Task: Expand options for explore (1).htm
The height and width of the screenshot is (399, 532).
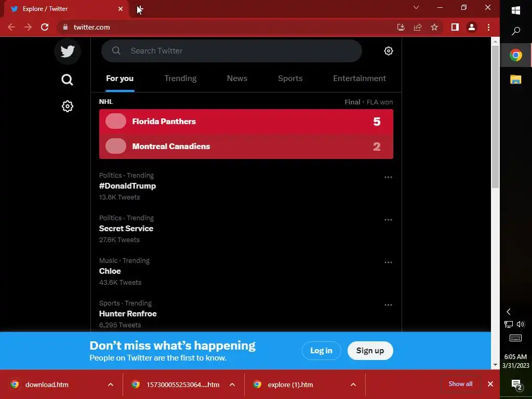Action: [353, 384]
